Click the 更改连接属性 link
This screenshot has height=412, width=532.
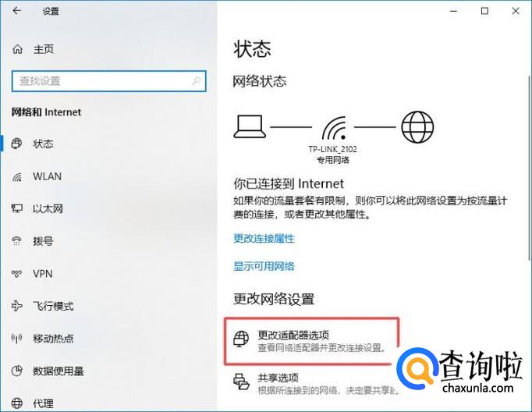(264, 239)
